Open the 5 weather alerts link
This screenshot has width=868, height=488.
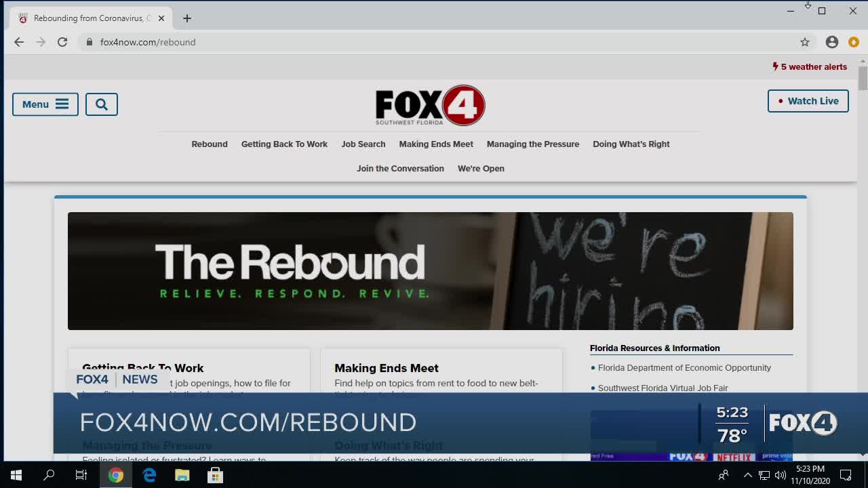pos(810,66)
